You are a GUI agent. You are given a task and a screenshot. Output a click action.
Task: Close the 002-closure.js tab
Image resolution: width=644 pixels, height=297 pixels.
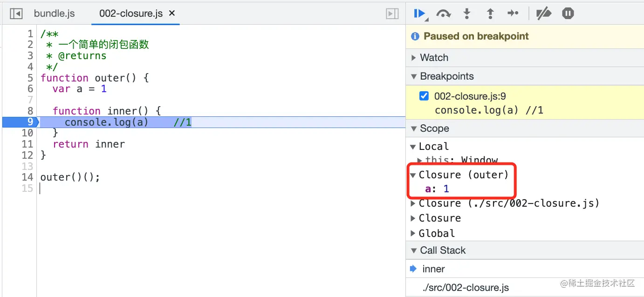[x=171, y=13]
